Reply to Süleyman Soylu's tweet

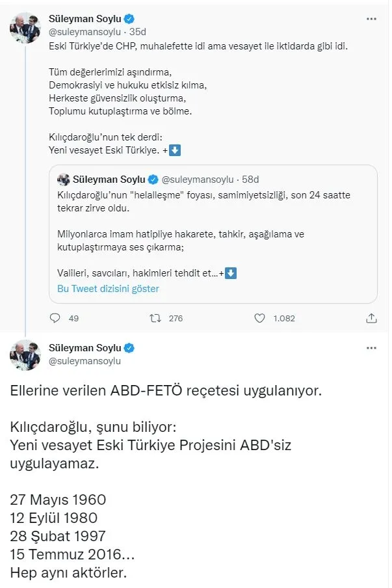tap(54, 318)
